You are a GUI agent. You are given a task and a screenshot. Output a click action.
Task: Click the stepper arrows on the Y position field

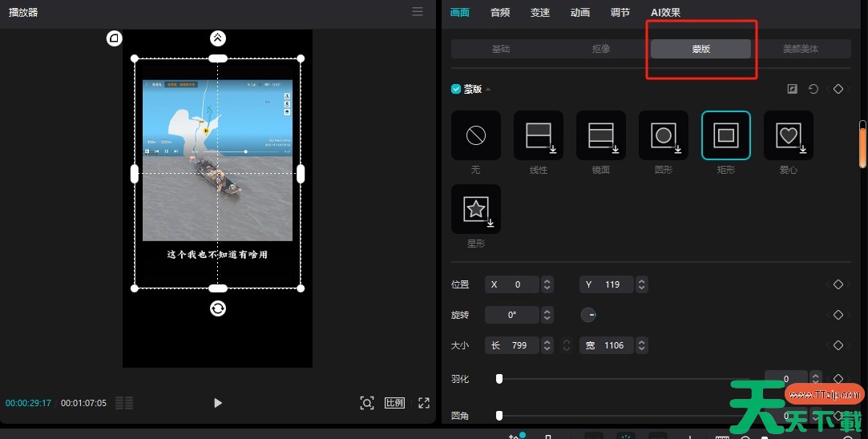[642, 284]
